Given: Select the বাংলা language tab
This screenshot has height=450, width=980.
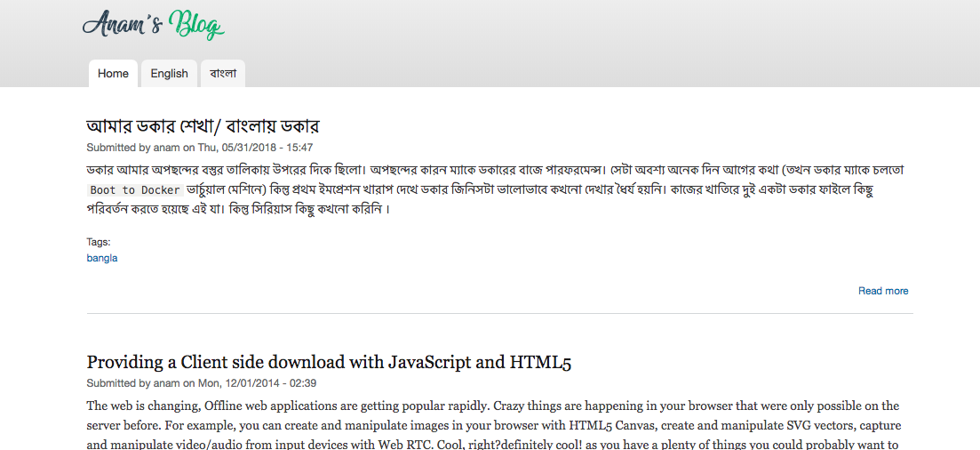Looking at the screenshot, I should [x=223, y=74].
